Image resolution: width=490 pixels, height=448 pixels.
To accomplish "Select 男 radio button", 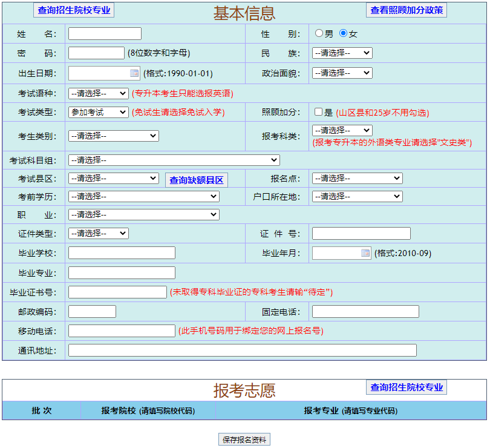I will click(x=319, y=33).
